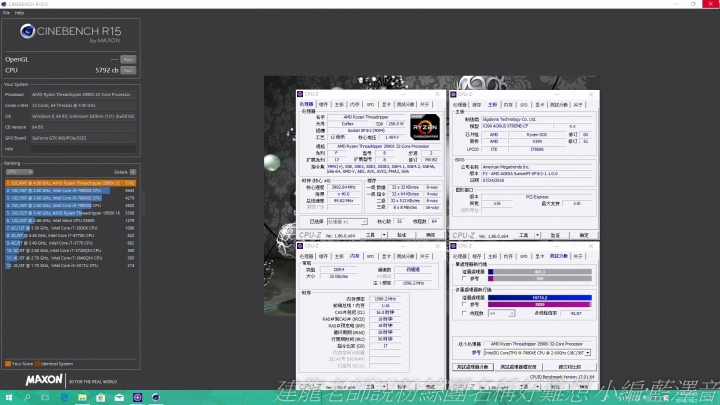Click OK (确定) in CPU-Z mainboard window
Image resolution: width=720 pixels, height=405 pixels.
584,235
